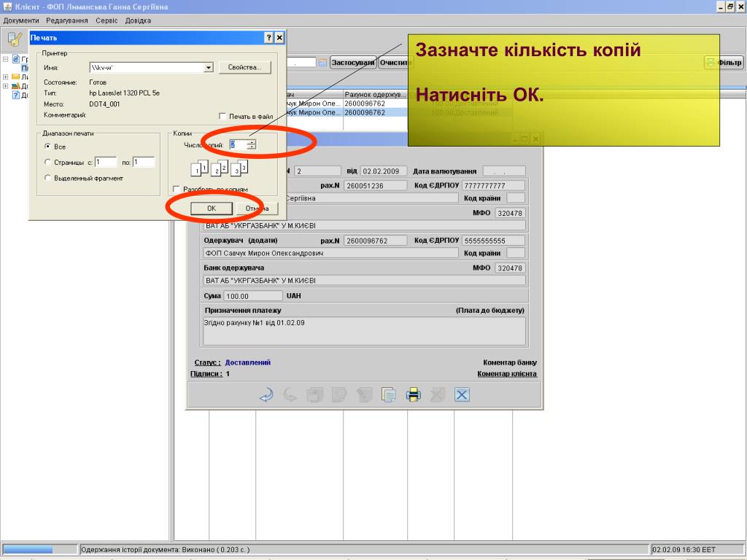Viewport: 747px width, 560px height.
Task: Open the printer name dropdown
Action: (208, 68)
